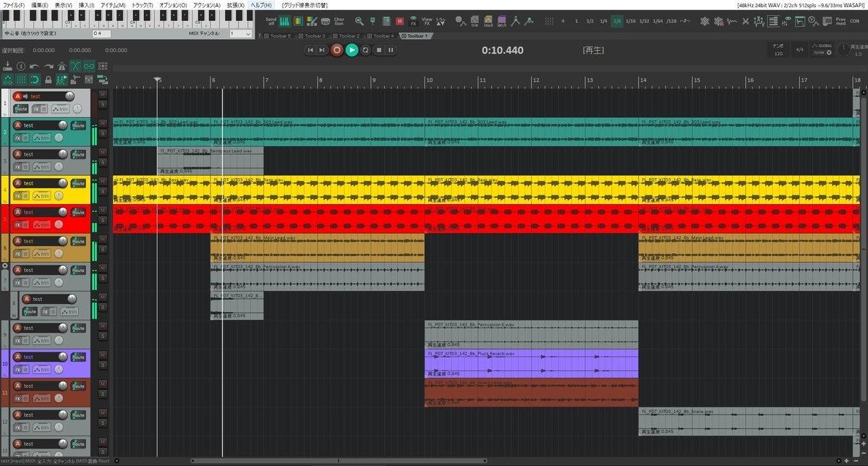The height and width of the screenshot is (466, 868).
Task: Switch to Toolbar 5 tab
Action: [x=278, y=35]
